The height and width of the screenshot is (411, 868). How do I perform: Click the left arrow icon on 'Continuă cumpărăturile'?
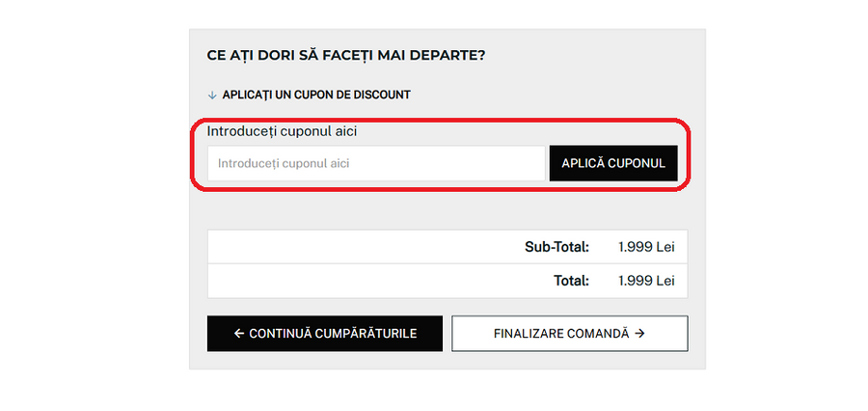[x=239, y=334]
